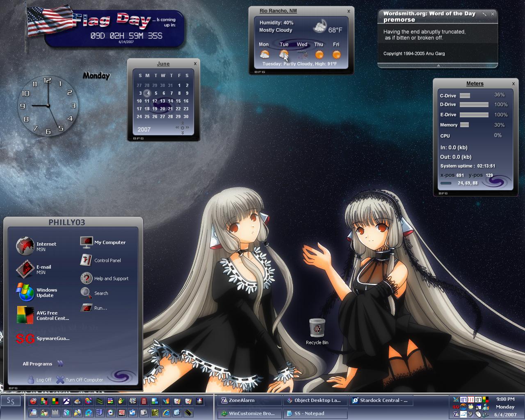Open My Computer icon
This screenshot has height=420, width=525.
coord(87,242)
